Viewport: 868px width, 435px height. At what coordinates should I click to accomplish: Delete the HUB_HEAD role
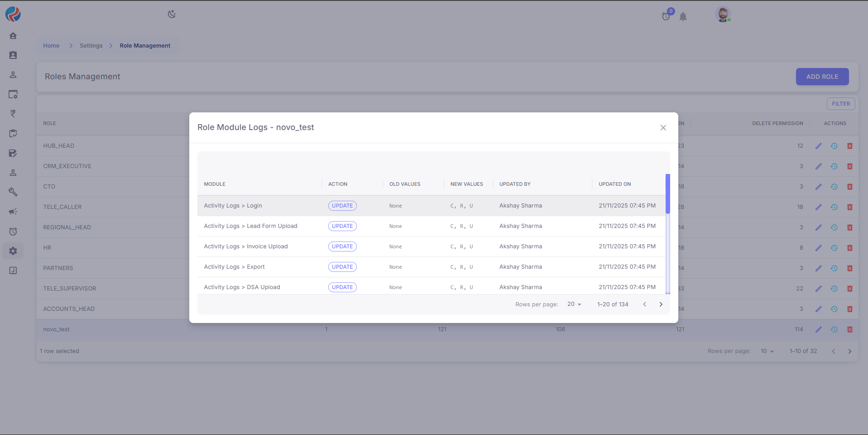849,146
